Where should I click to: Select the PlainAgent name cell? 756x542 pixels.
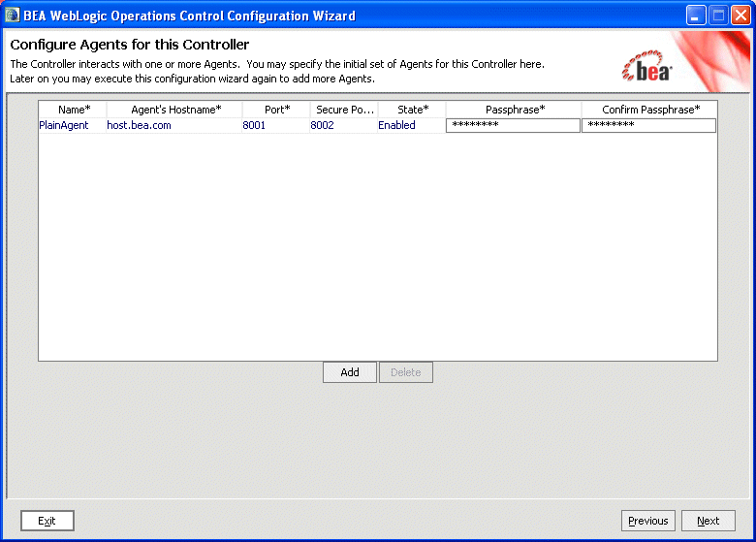pyautogui.click(x=73, y=125)
